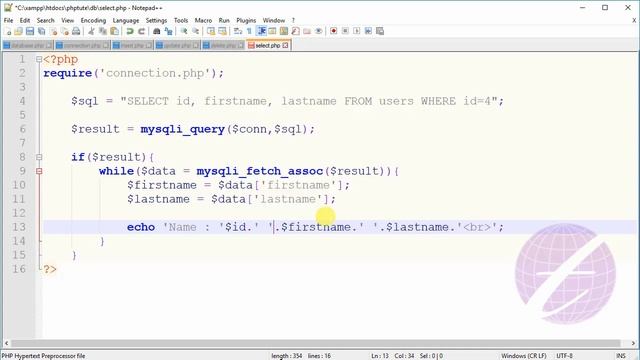Click the small X at the menu bar's right end
This screenshot has width=640, height=360.
634,20
